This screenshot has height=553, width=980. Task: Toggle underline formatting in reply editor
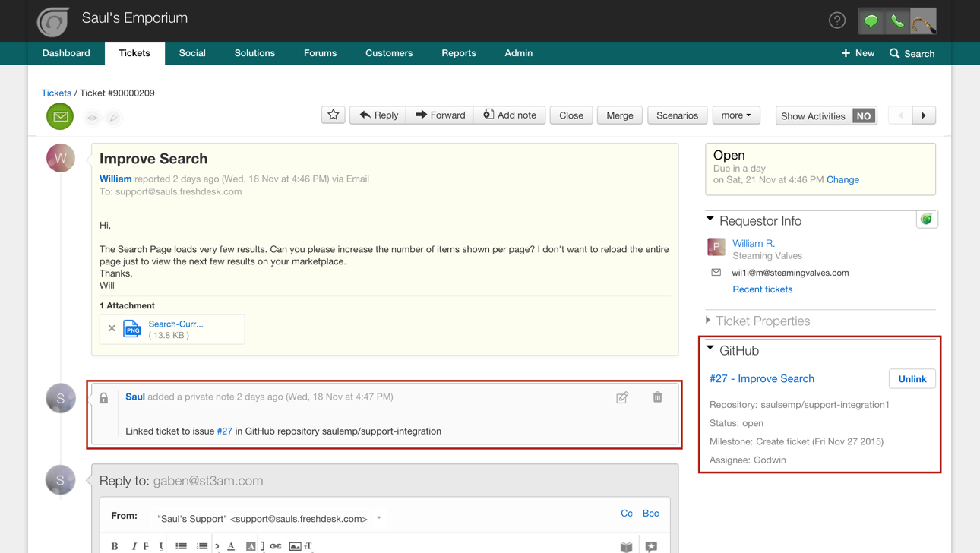161,546
